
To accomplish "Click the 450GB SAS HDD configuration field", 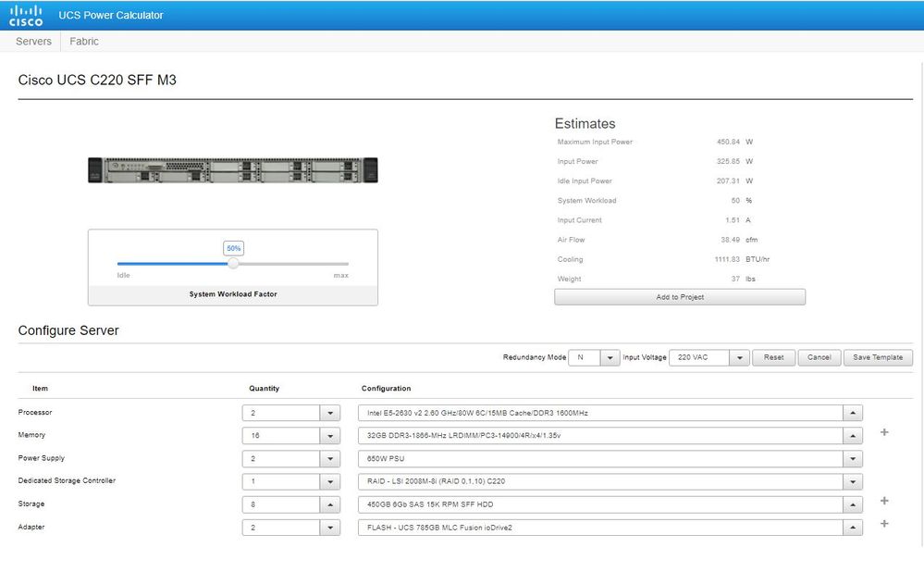I will click(x=600, y=504).
